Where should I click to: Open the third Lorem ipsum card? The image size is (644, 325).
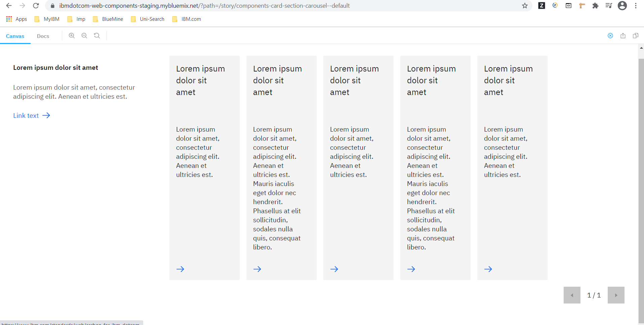[x=358, y=168]
